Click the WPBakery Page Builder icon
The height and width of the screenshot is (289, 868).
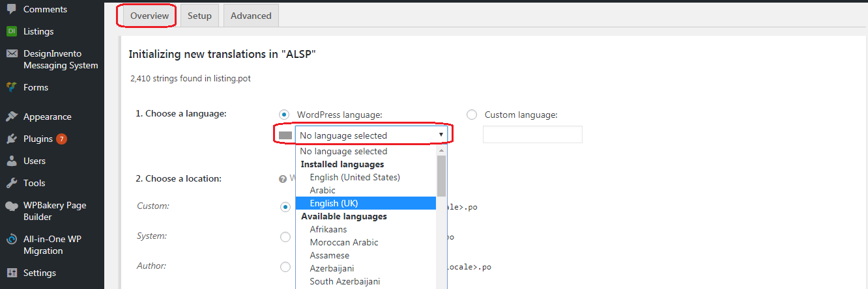coord(12,206)
